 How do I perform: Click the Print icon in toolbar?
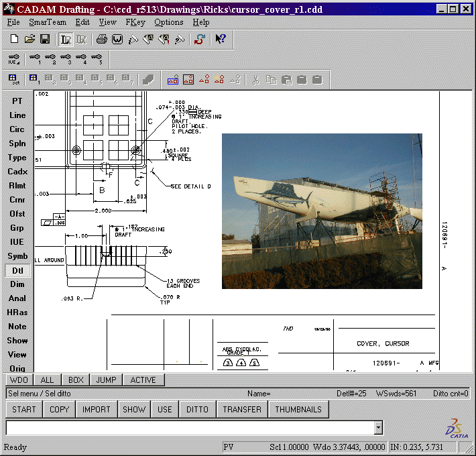click(x=101, y=40)
